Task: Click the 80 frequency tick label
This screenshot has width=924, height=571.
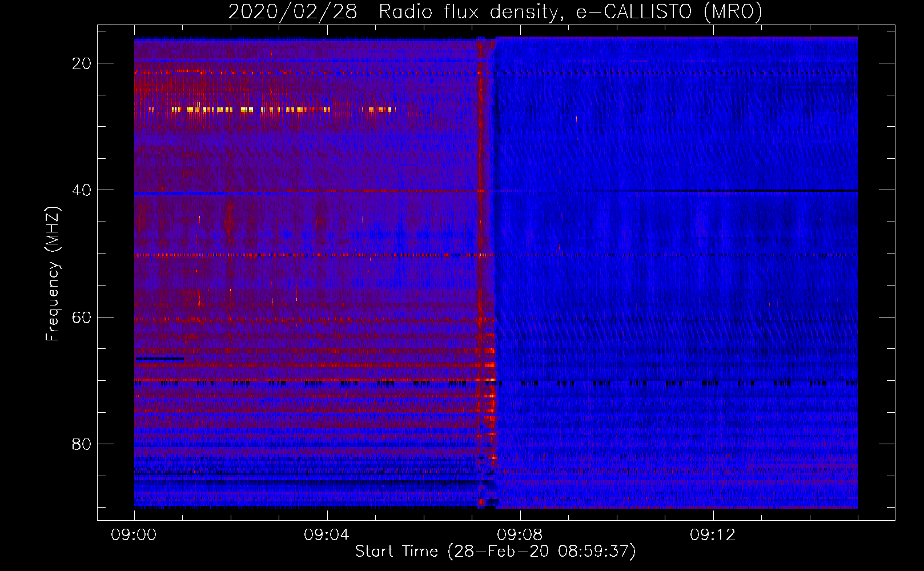Action: 82,444
